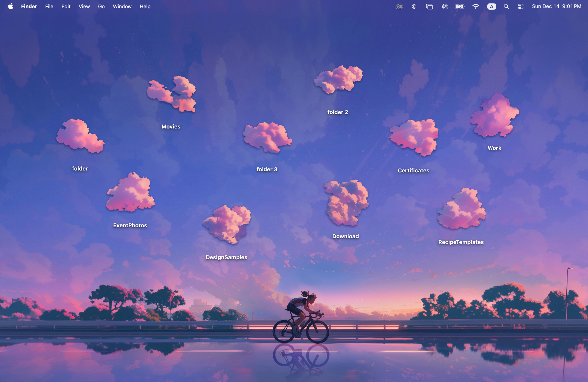This screenshot has height=382, width=588.
Task: Open the Certificates folder
Action: point(413,138)
